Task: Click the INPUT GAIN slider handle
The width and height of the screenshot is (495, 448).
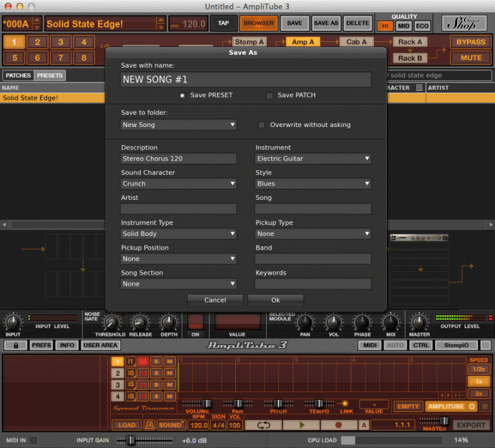Action: pyautogui.click(x=130, y=440)
